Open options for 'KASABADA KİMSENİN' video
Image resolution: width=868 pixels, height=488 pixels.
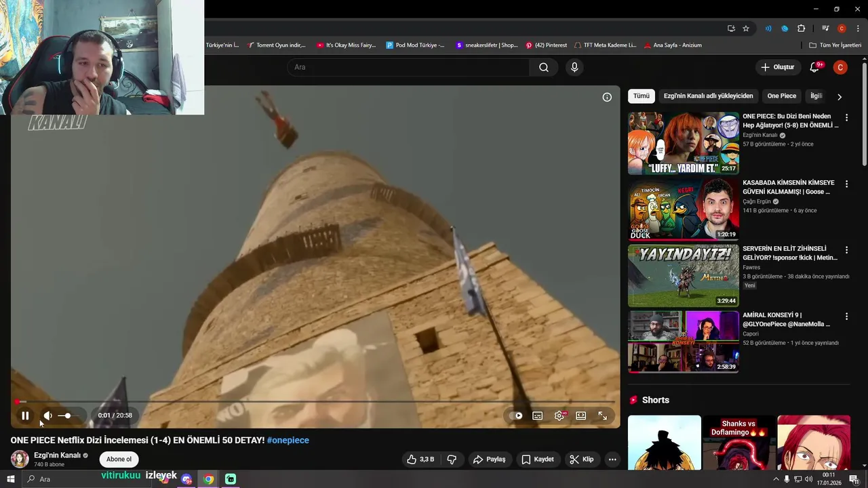tap(846, 184)
